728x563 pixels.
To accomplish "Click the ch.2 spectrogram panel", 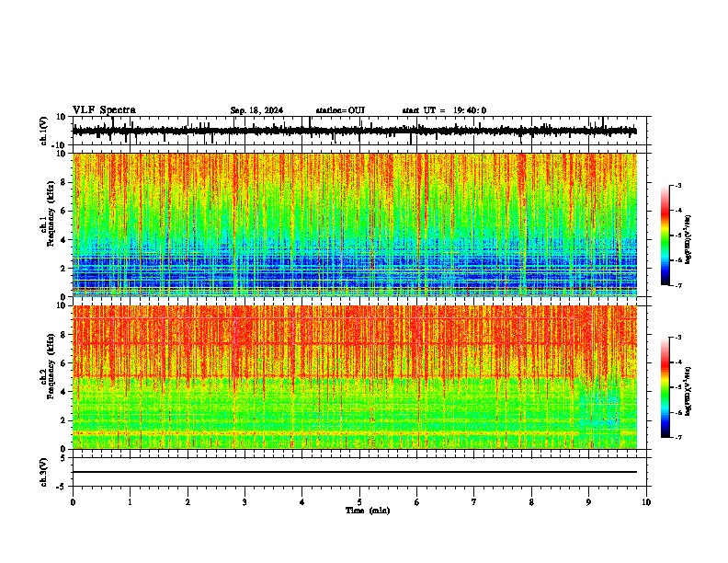I will pyautogui.click(x=354, y=377).
